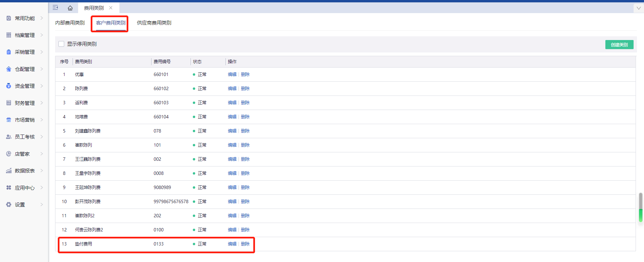
Task: Click the vertical scrollbar thumb on the right
Action: click(640, 207)
